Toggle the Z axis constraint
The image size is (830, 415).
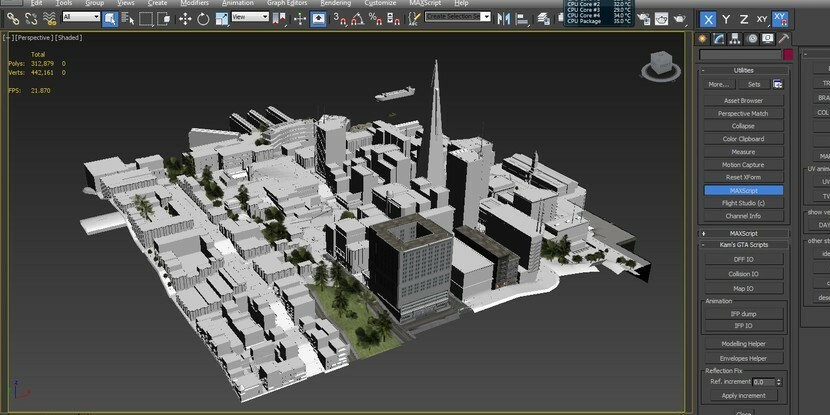pos(743,19)
